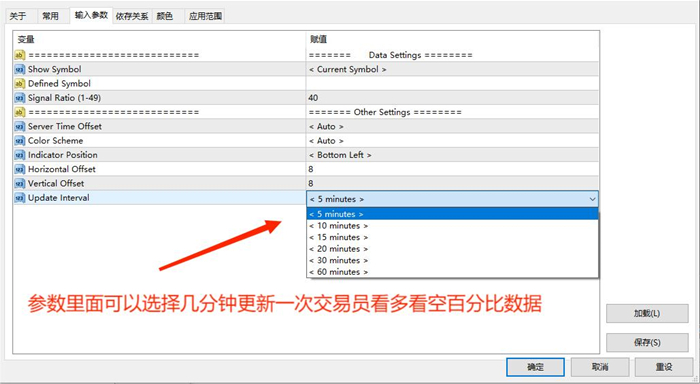Click the icon beside Horizontal Offset
The width and height of the screenshot is (700, 384).
click(x=20, y=169)
